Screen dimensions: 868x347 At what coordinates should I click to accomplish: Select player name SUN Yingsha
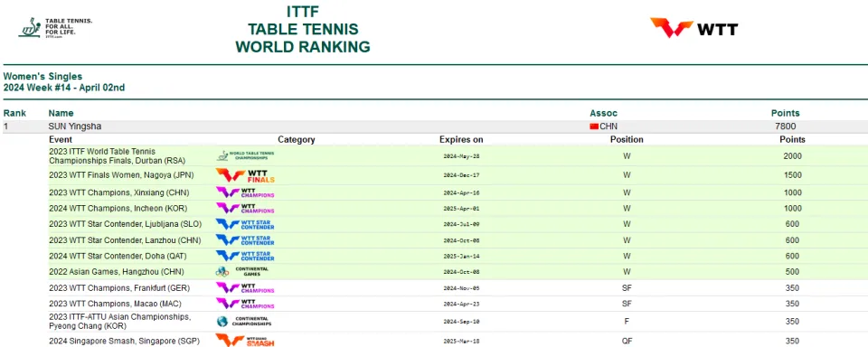point(75,127)
